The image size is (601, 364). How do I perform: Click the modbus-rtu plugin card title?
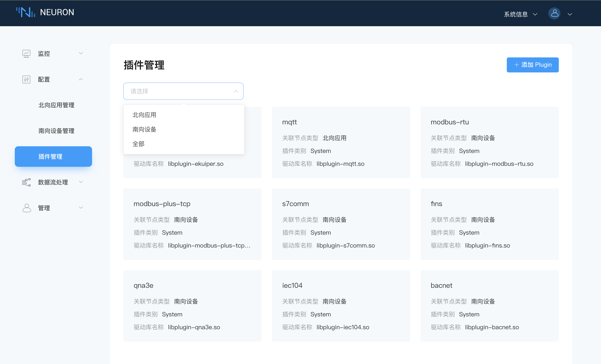[450, 122]
